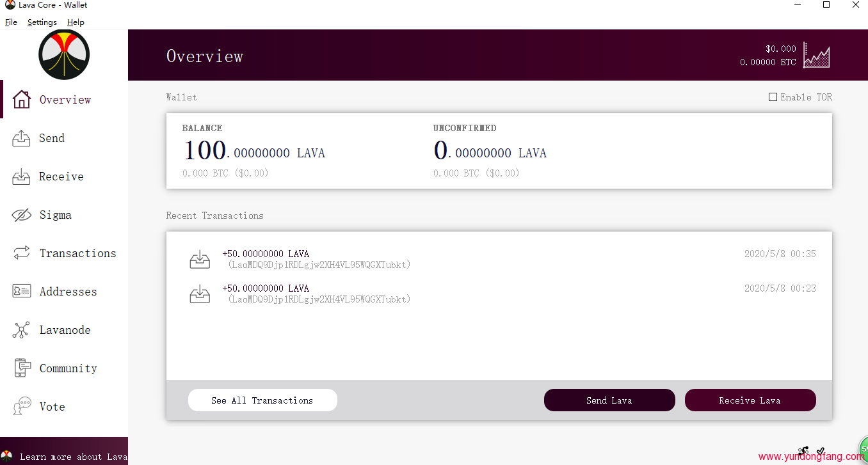The image size is (868, 465).
Task: Click the Learn more about Lava link
Action: pyautogui.click(x=72, y=457)
